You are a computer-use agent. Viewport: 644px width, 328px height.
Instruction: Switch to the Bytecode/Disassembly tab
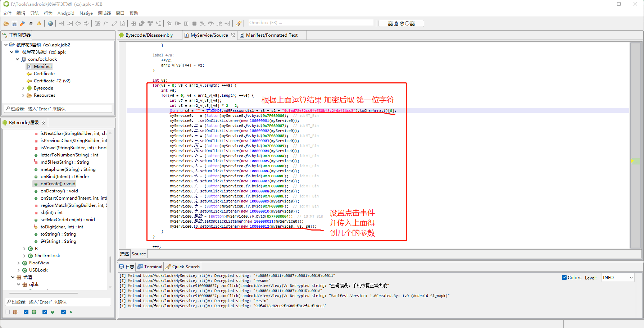(x=149, y=35)
